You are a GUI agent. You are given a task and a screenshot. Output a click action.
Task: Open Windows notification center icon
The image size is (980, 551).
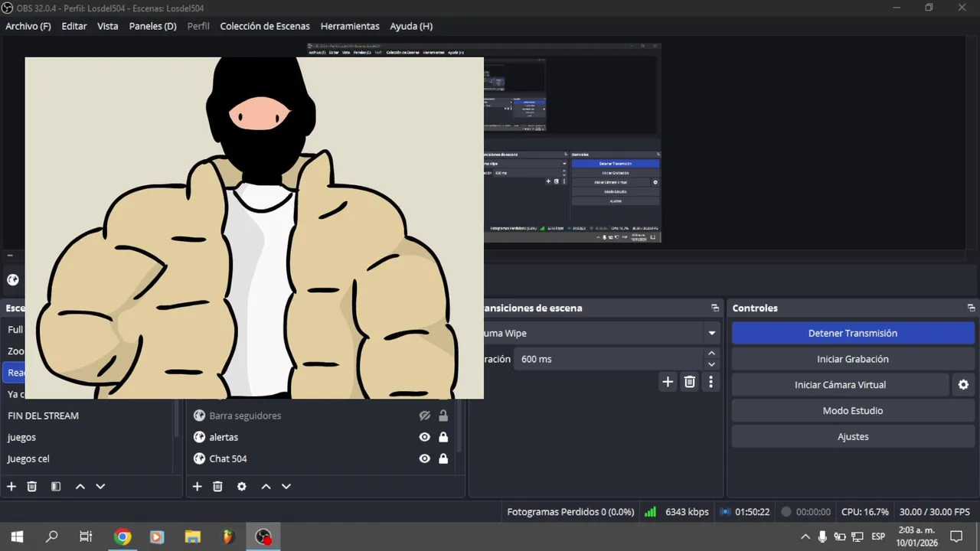coord(956,536)
